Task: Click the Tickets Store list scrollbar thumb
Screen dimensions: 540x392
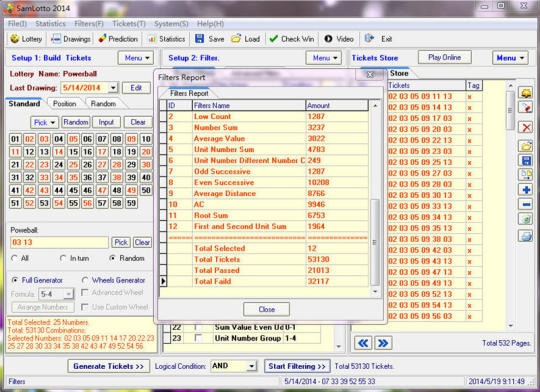Action: pos(510,110)
